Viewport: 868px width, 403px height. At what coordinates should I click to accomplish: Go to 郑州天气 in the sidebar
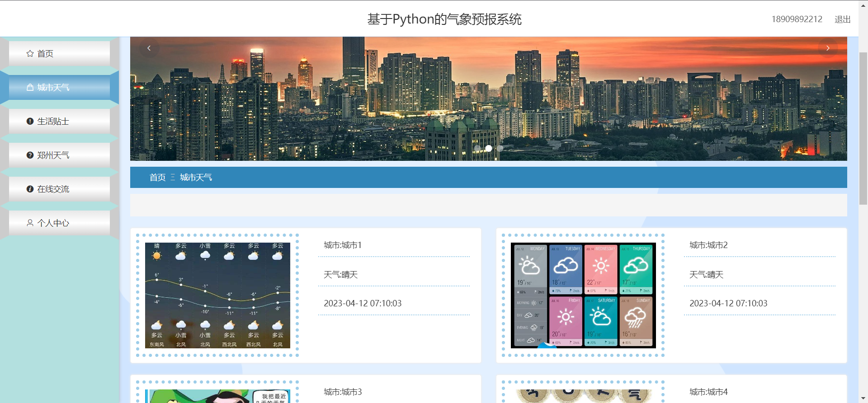tap(59, 155)
